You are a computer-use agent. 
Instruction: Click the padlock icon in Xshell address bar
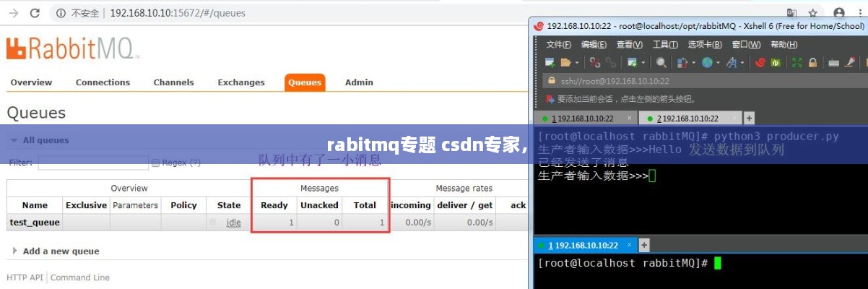552,81
